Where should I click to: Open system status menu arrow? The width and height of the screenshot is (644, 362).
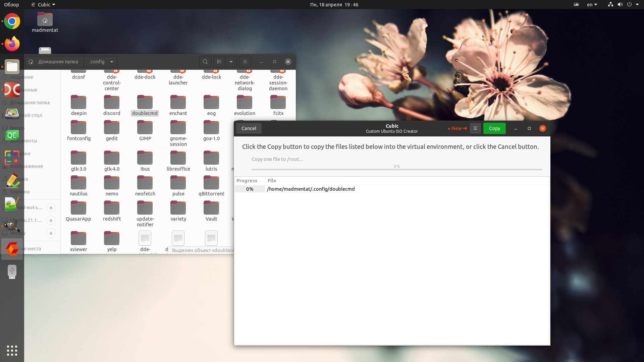637,5
